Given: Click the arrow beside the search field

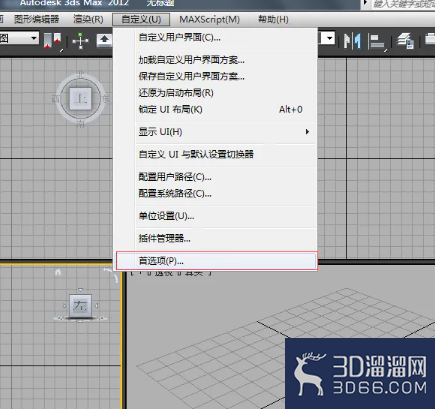Looking at the screenshot, I should (365, 3).
